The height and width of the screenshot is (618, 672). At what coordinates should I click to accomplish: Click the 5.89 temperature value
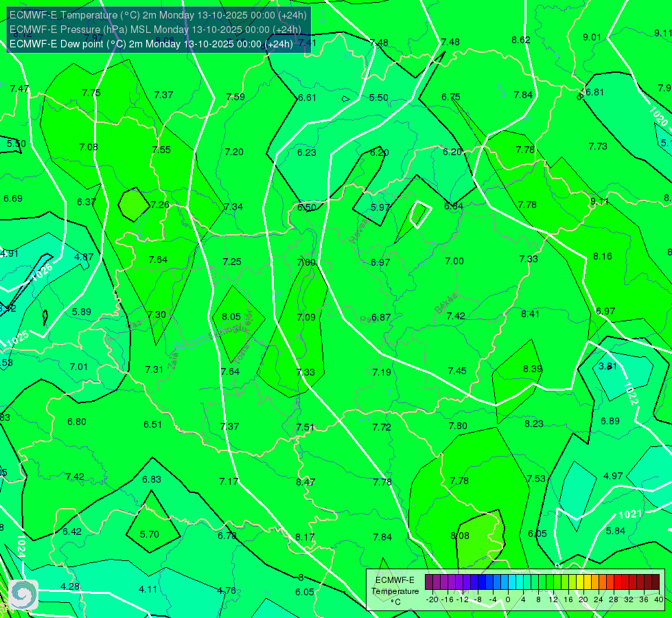click(x=82, y=312)
